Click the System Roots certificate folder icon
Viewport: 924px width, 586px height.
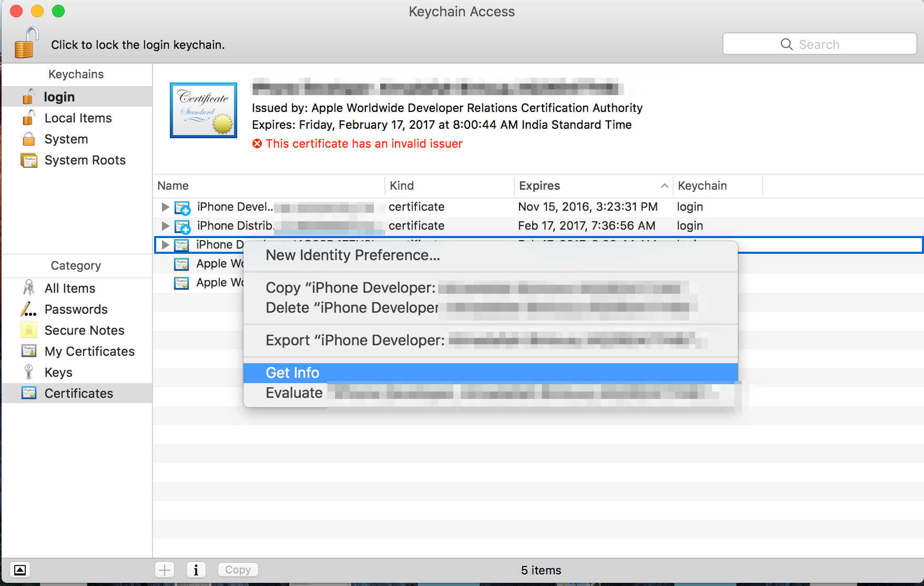coord(29,160)
